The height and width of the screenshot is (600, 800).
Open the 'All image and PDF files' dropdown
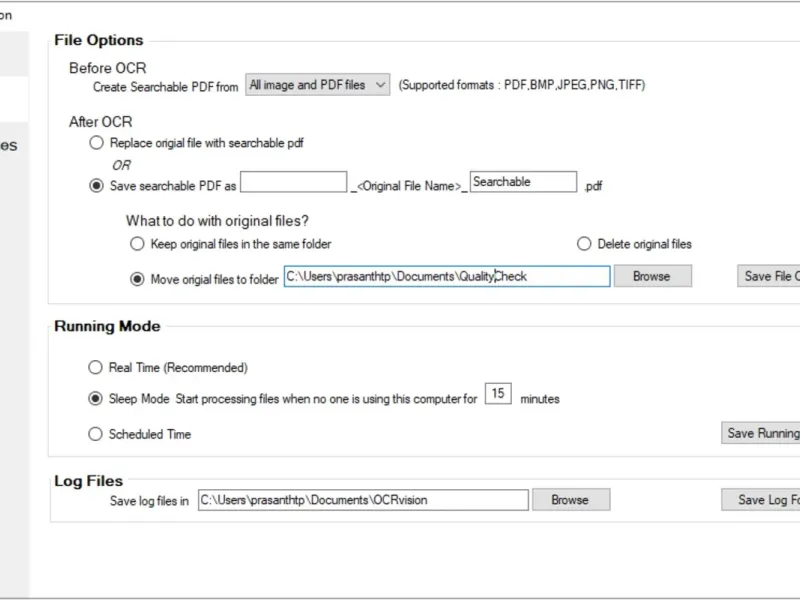(x=317, y=85)
